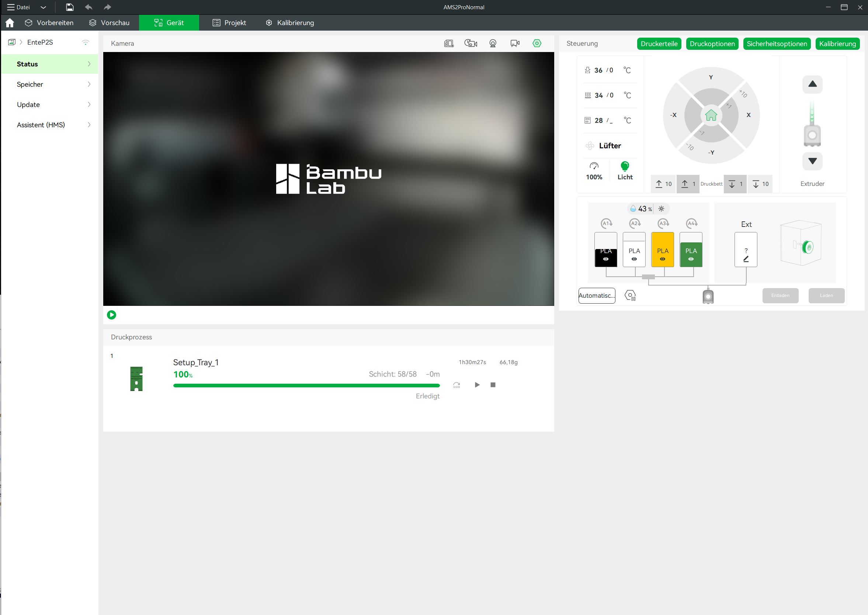Click the save icon in the title bar
This screenshot has height=615, width=868.
click(x=70, y=7)
